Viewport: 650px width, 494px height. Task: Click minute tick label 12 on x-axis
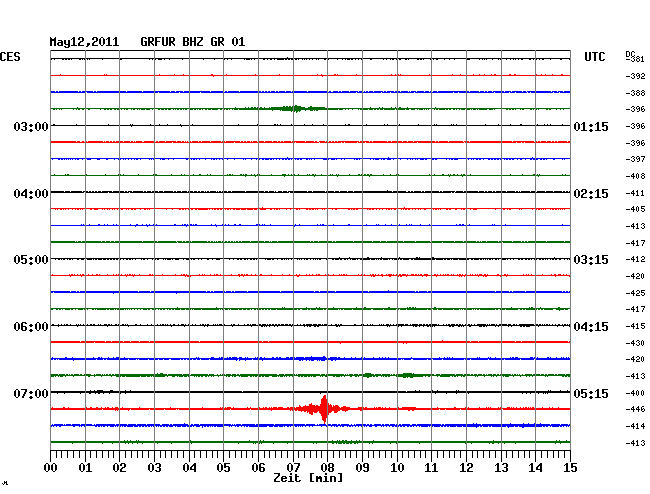tap(466, 467)
